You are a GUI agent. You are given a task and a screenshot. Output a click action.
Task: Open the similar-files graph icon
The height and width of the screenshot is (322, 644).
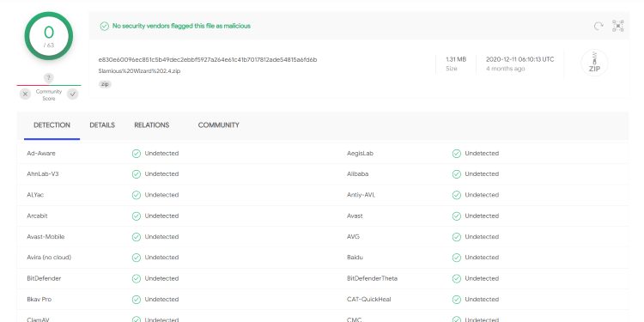617,26
